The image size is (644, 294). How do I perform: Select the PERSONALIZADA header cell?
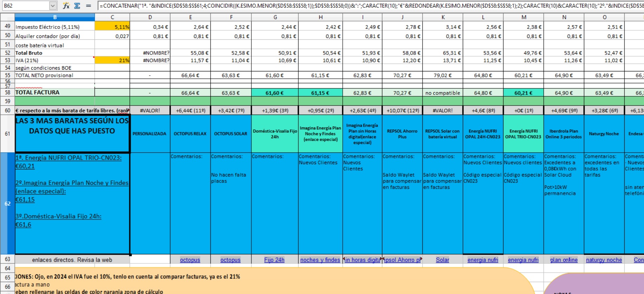(x=150, y=134)
